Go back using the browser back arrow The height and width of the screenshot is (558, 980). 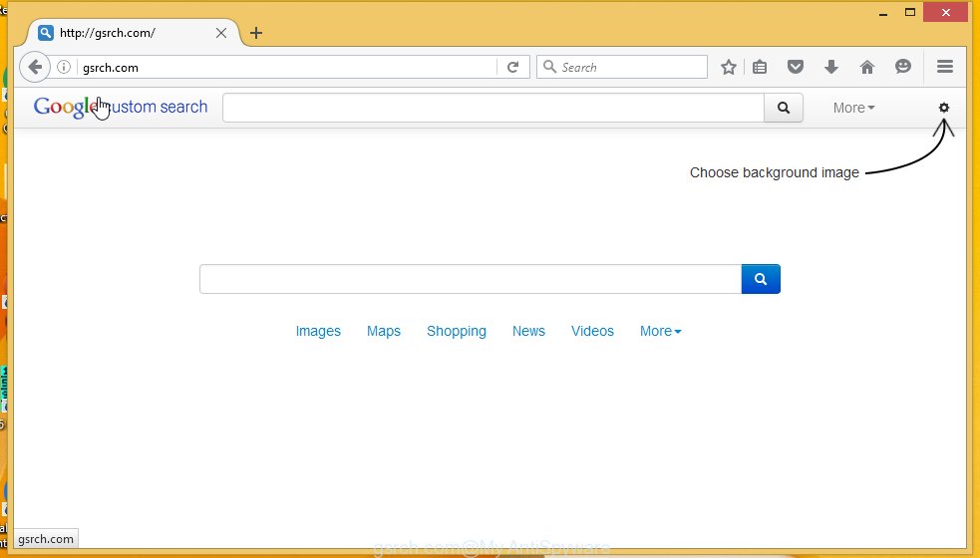tap(35, 67)
